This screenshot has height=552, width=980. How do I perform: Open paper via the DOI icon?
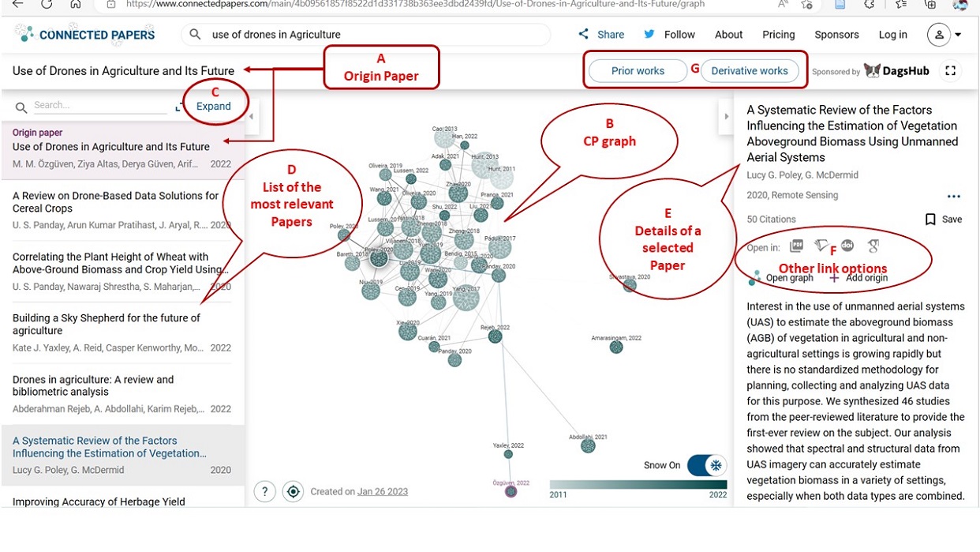click(x=847, y=246)
